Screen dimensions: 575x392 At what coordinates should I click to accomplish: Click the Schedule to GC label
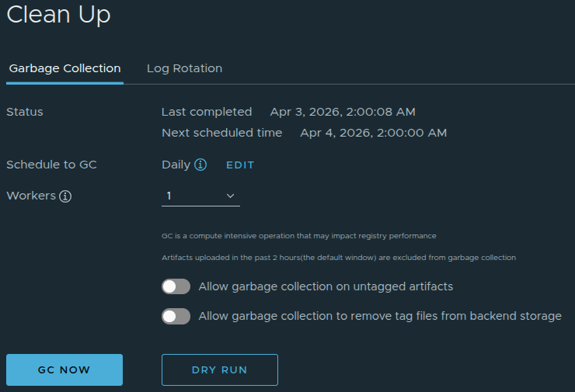coord(51,165)
